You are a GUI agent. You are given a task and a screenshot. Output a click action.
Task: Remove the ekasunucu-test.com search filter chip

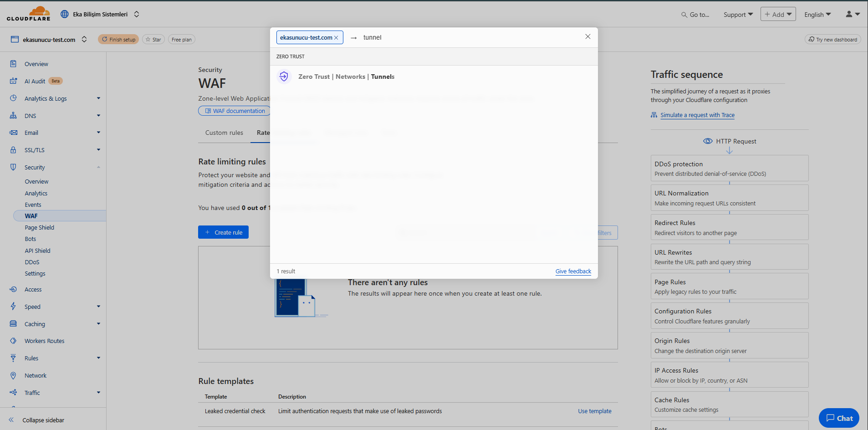click(x=336, y=38)
